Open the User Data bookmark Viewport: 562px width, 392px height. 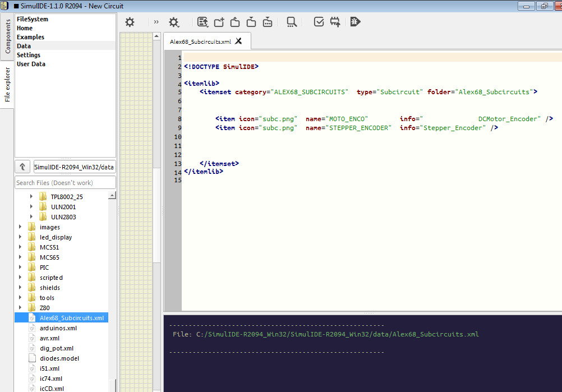tap(31, 64)
